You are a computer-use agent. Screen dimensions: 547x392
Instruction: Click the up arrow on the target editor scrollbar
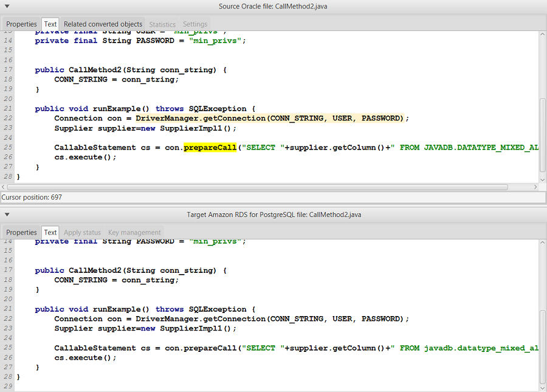(542, 242)
